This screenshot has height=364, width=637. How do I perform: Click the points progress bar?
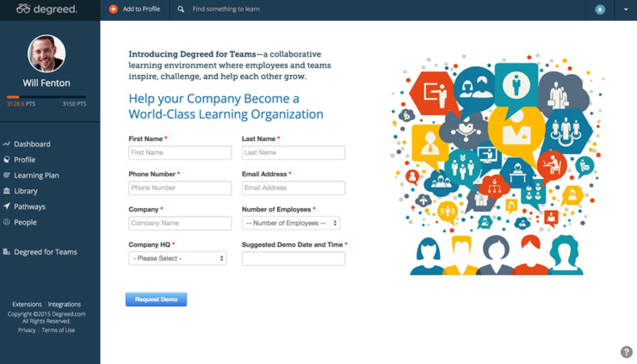[x=47, y=97]
